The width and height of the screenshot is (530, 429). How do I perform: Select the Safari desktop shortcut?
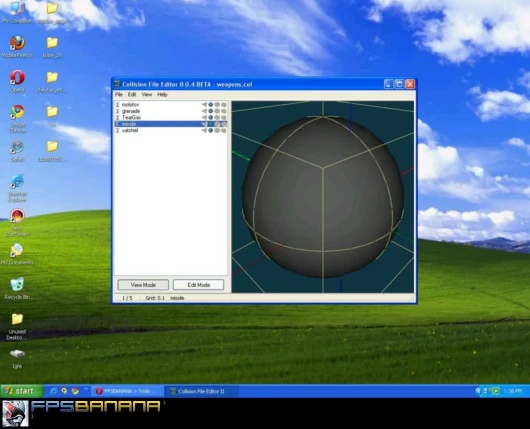coord(17,151)
